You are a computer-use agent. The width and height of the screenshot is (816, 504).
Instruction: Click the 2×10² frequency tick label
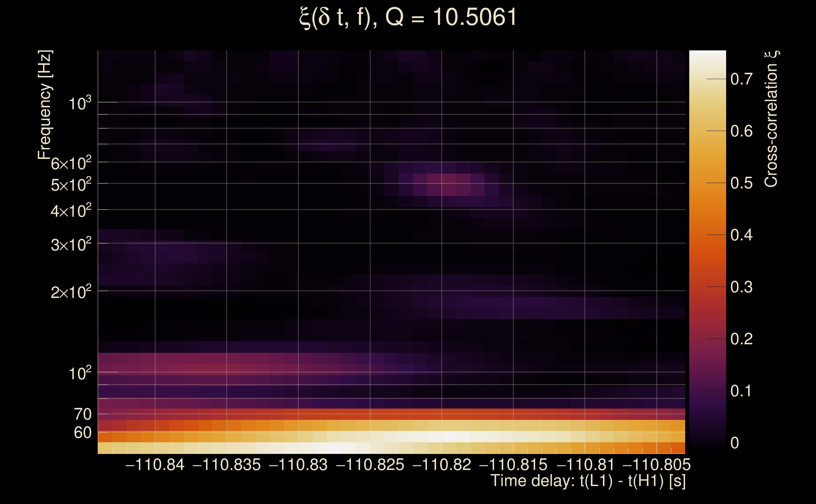(71, 292)
